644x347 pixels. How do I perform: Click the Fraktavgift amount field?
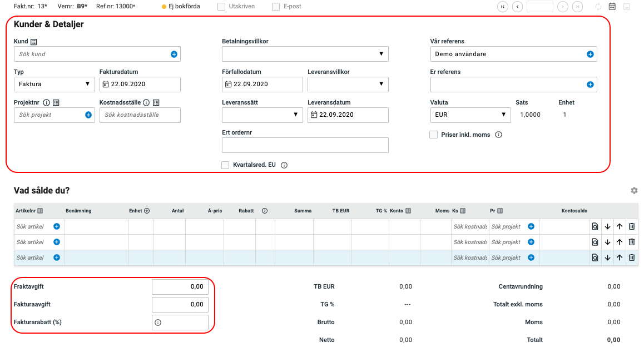180,286
